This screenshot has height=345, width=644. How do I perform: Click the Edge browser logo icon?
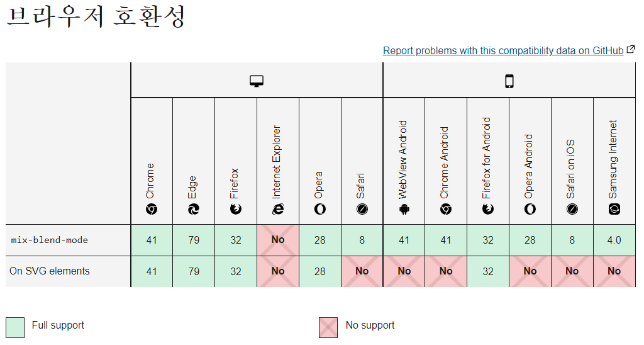click(194, 210)
